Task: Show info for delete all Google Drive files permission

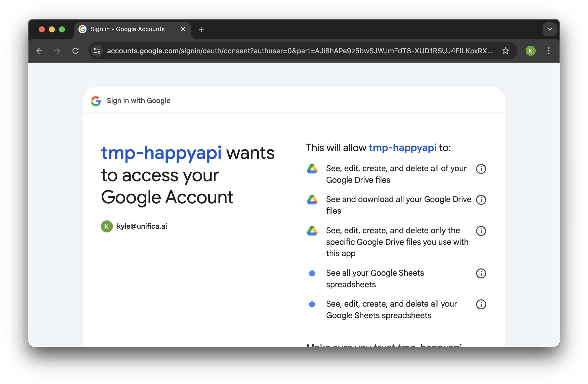Action: pos(481,169)
